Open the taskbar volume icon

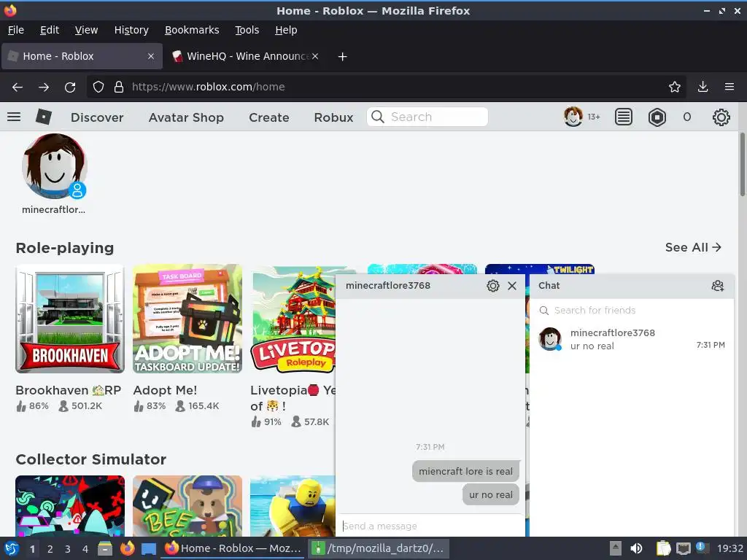coord(636,548)
